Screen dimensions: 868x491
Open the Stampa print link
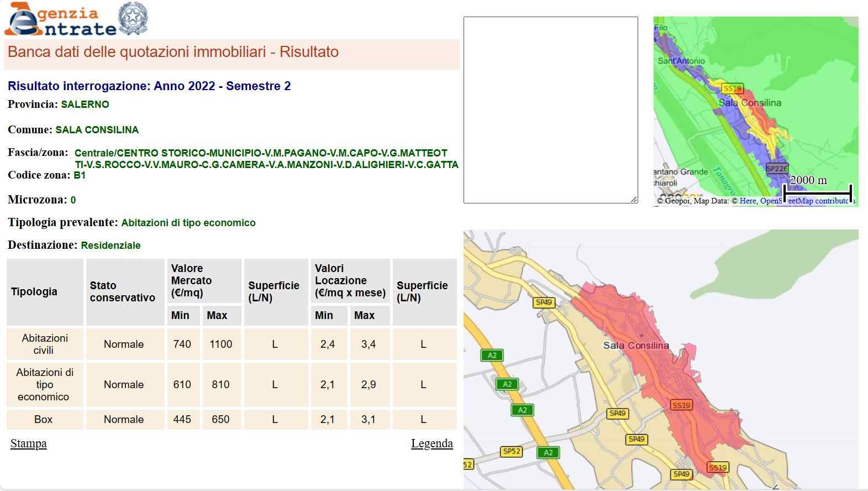[x=29, y=443]
